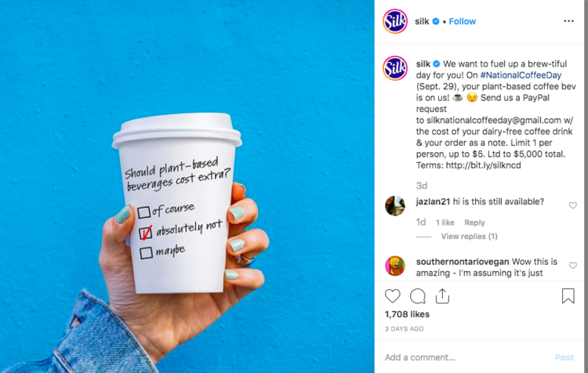The width and height of the screenshot is (588, 373).
Task: Reply to jazlan21's comment
Action: (x=474, y=223)
